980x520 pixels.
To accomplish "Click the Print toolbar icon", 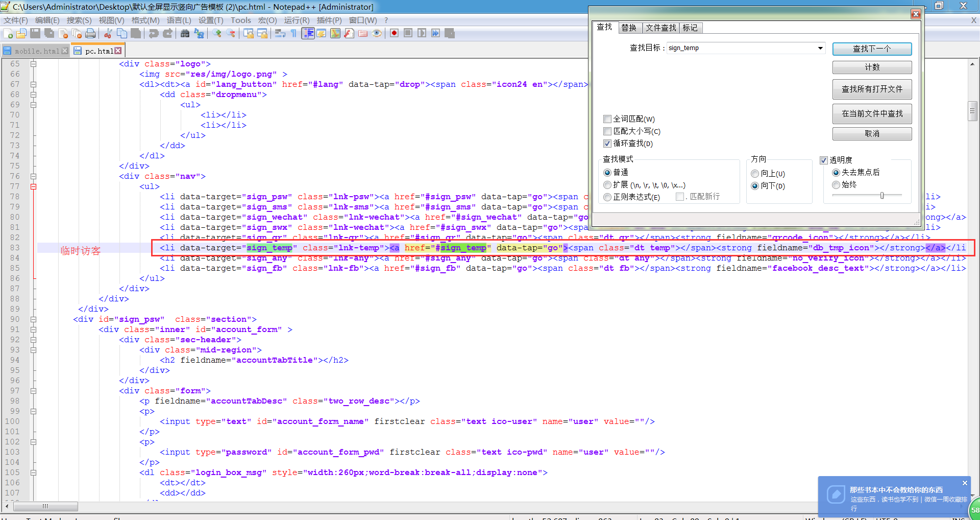I will point(90,33).
